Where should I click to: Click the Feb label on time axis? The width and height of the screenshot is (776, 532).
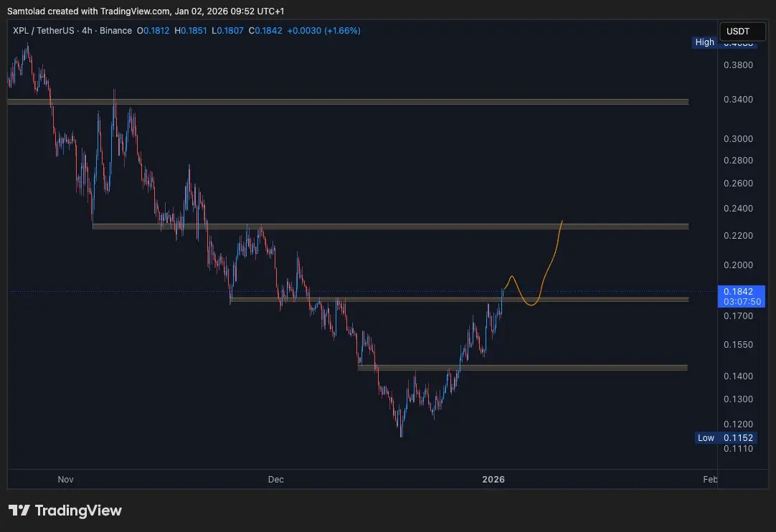tap(710, 479)
